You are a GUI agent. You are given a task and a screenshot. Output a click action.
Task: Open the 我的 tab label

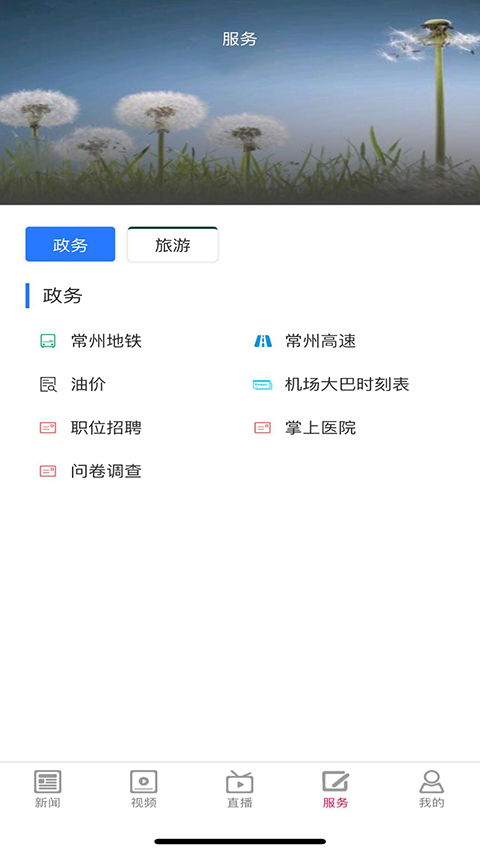pyautogui.click(x=432, y=803)
